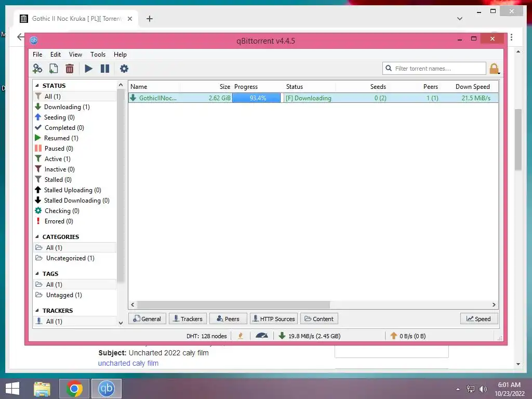The image size is (532, 399).
Task: Switch to the Trackers tab
Action: pos(188,318)
